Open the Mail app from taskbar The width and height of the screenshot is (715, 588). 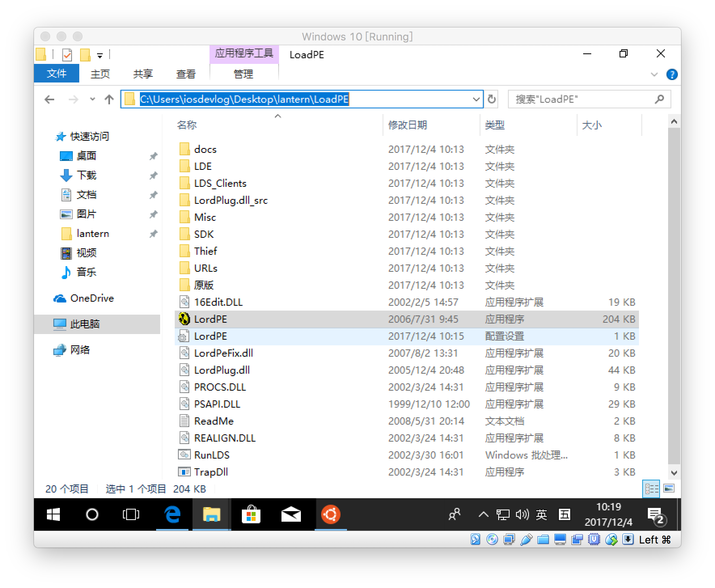point(291,514)
